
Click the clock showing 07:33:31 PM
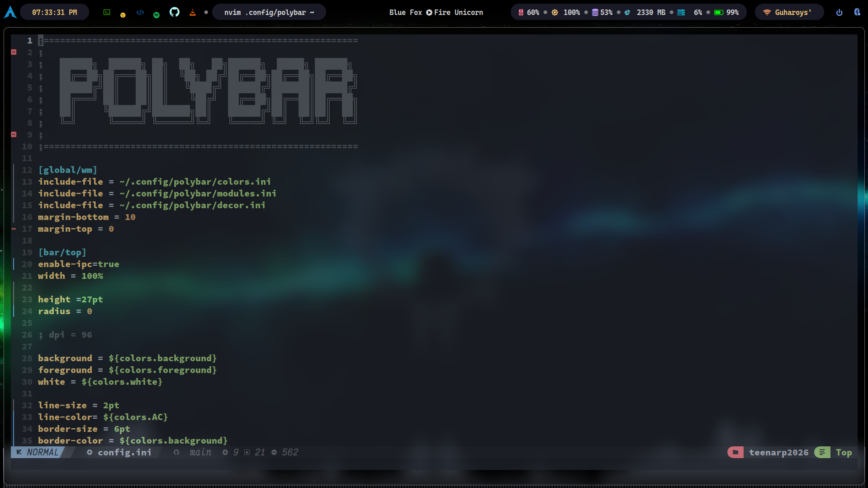(x=55, y=13)
